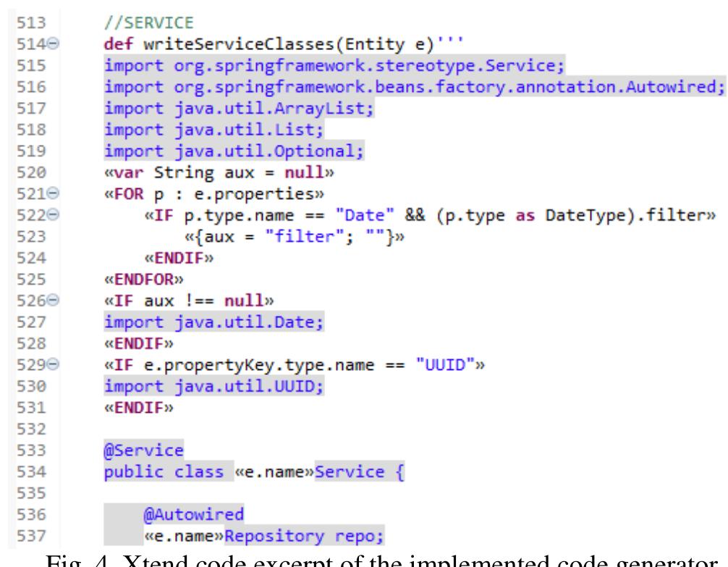The image size is (728, 567).
Task: Click e.propertyKey.type.name expression
Action: point(258,365)
